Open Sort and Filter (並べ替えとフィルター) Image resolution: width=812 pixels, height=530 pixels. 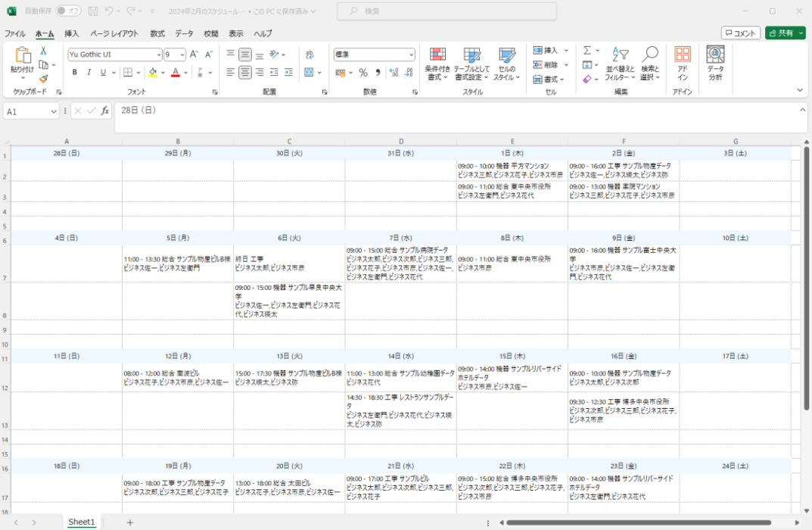point(620,64)
